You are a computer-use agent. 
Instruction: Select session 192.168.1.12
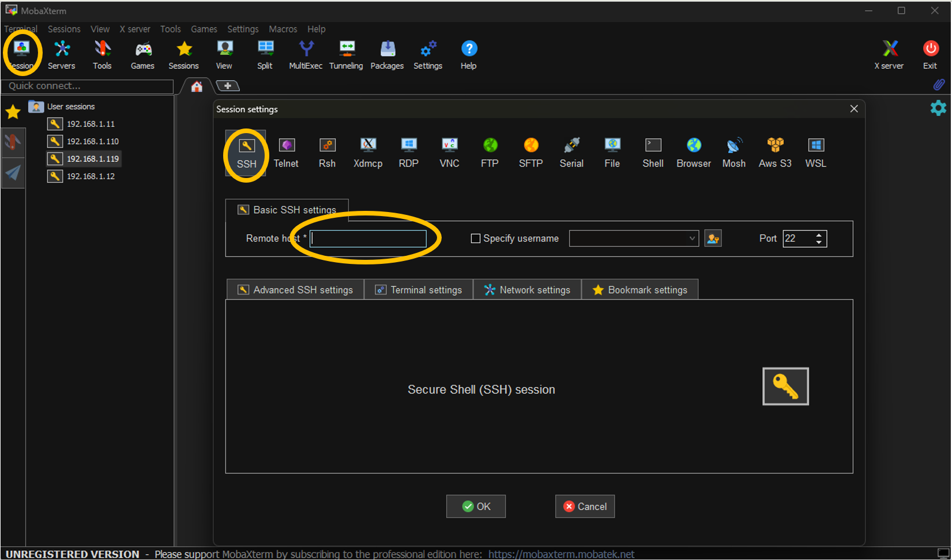[x=81, y=176]
